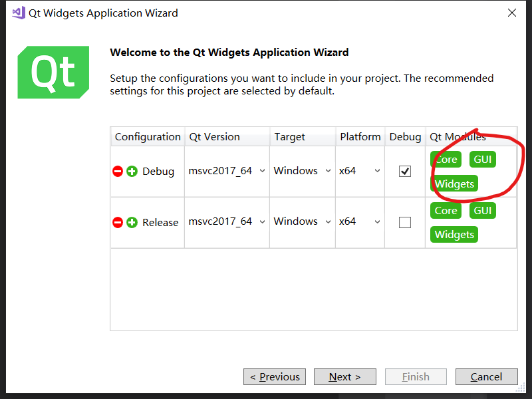The image size is (532, 399).
Task: Click the Widgets module in Release row
Action: click(x=454, y=235)
